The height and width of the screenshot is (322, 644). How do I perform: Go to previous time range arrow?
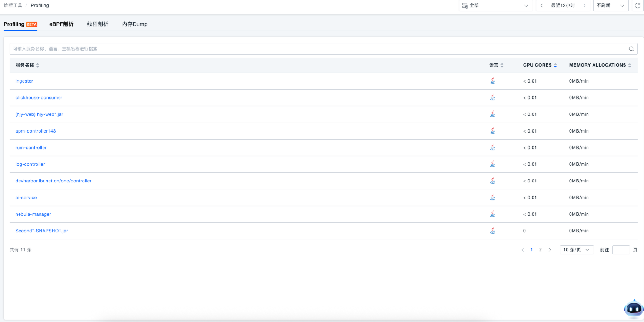pyautogui.click(x=541, y=6)
